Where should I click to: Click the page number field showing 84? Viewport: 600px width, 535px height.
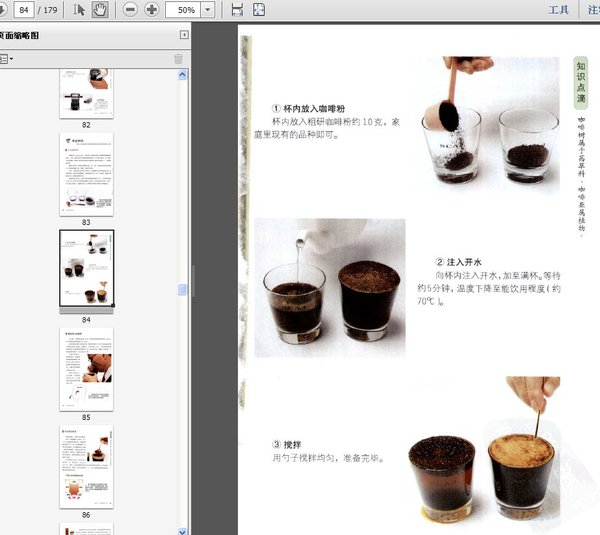pyautogui.click(x=24, y=10)
